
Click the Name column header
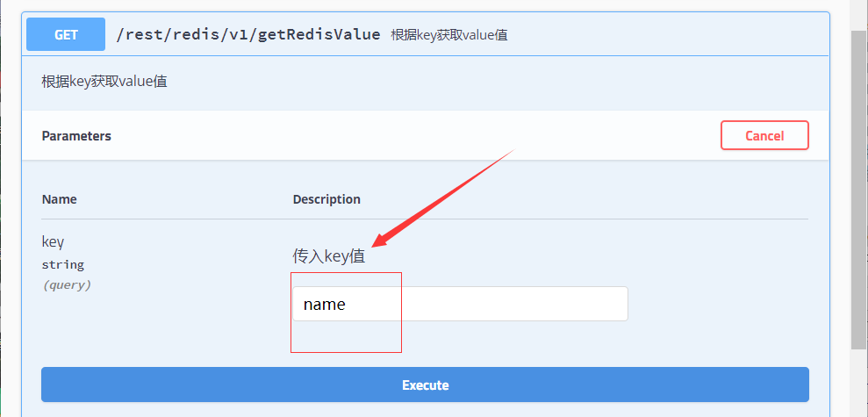59,199
